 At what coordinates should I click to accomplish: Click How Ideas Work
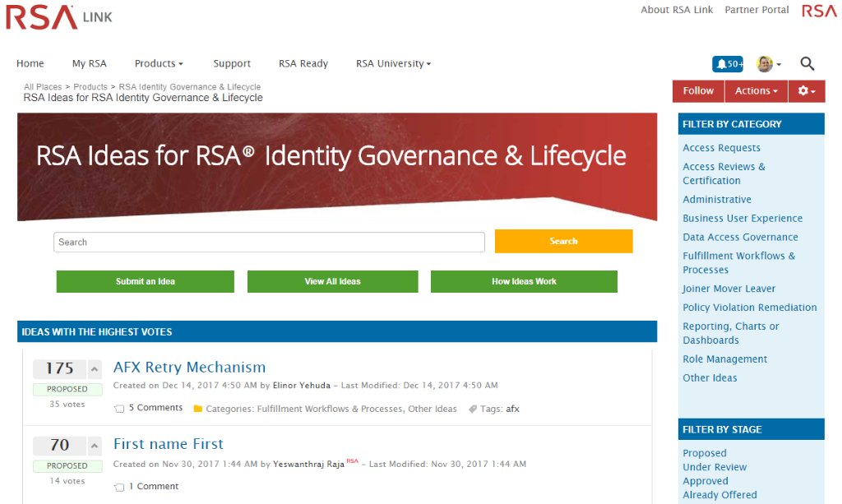(x=524, y=281)
